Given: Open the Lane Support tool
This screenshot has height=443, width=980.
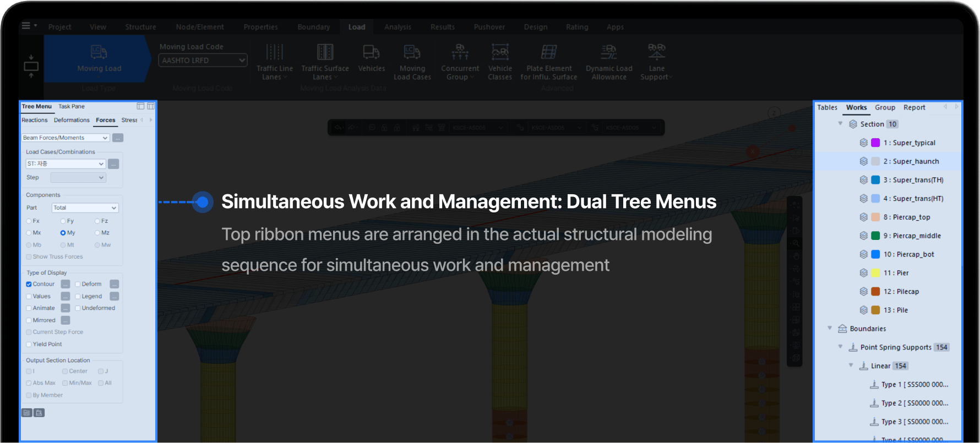Looking at the screenshot, I should point(656,53).
